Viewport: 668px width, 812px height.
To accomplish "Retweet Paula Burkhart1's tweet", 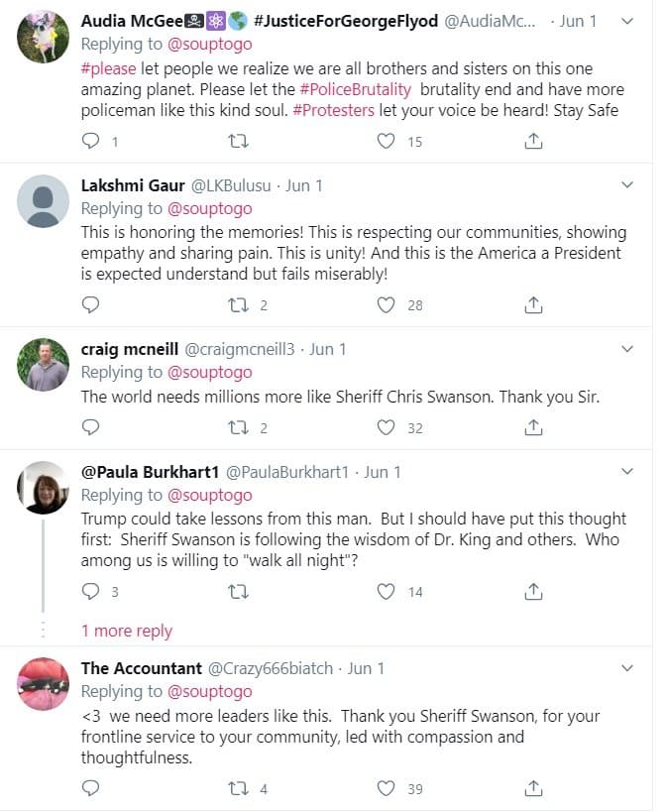I will 239,591.
